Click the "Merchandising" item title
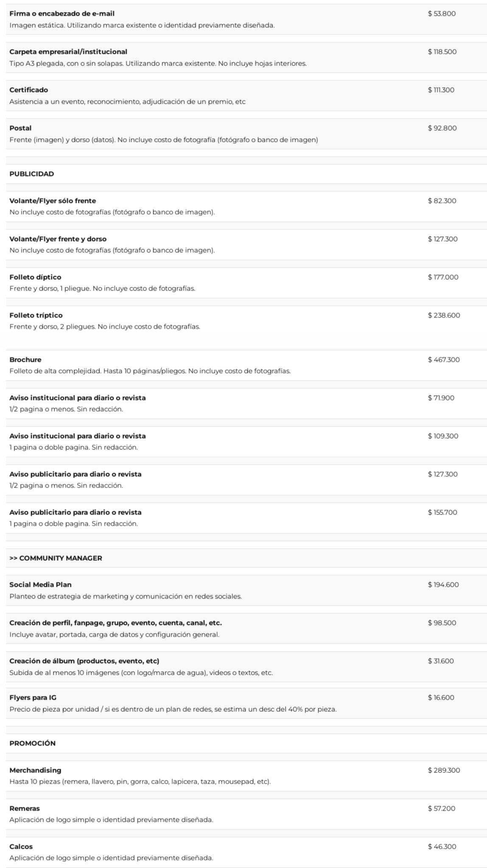 pyautogui.click(x=35, y=771)
